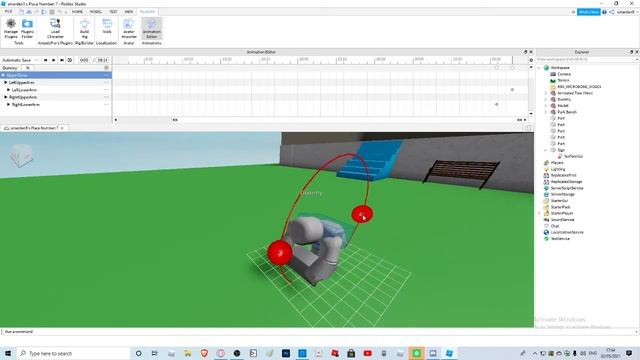
Task: Switch to the HOME ribbon tab
Action: (77, 12)
